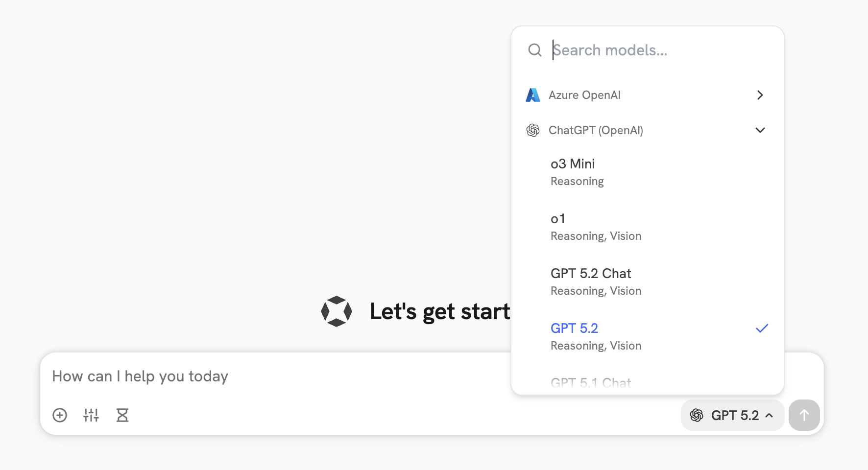Pick the partially visible GPT 5.1 Chat model

591,383
